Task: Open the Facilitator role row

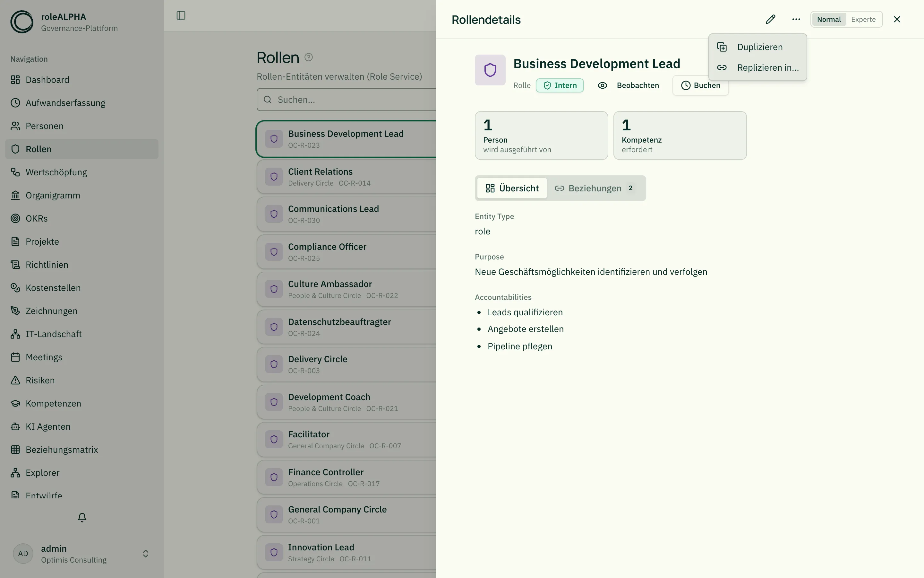Action: tap(347, 440)
